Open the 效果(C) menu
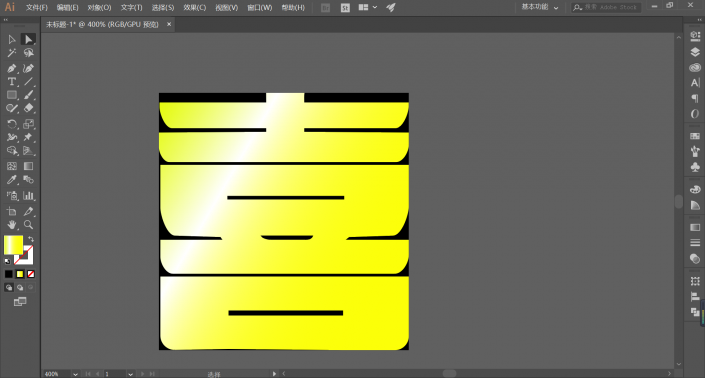Image resolution: width=705 pixels, height=378 pixels. click(195, 8)
